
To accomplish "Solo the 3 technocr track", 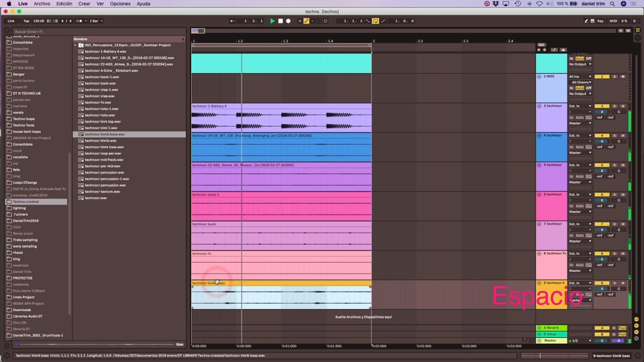I will [x=614, y=106].
